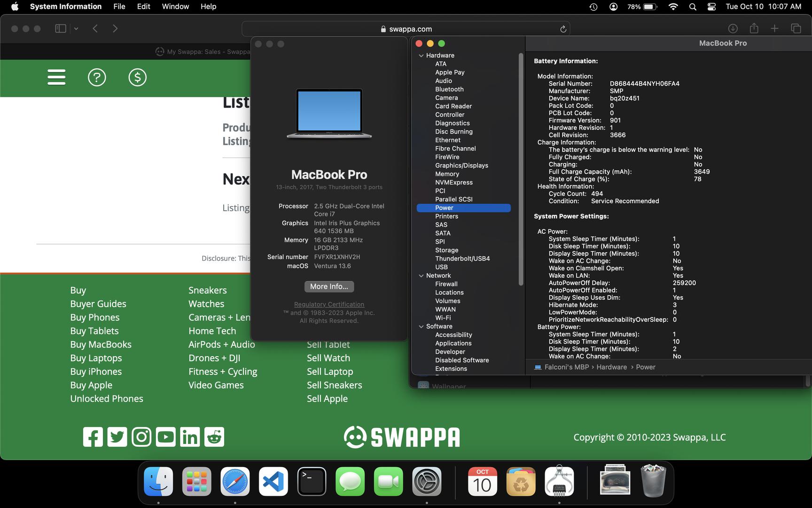Click the MacBook Pro laptop image

coord(329,114)
